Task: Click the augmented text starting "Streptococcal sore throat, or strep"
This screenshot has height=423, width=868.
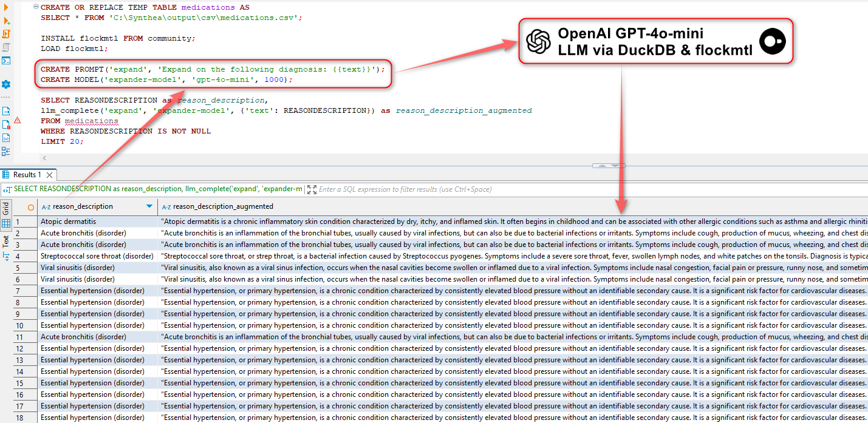Action: click(513, 257)
